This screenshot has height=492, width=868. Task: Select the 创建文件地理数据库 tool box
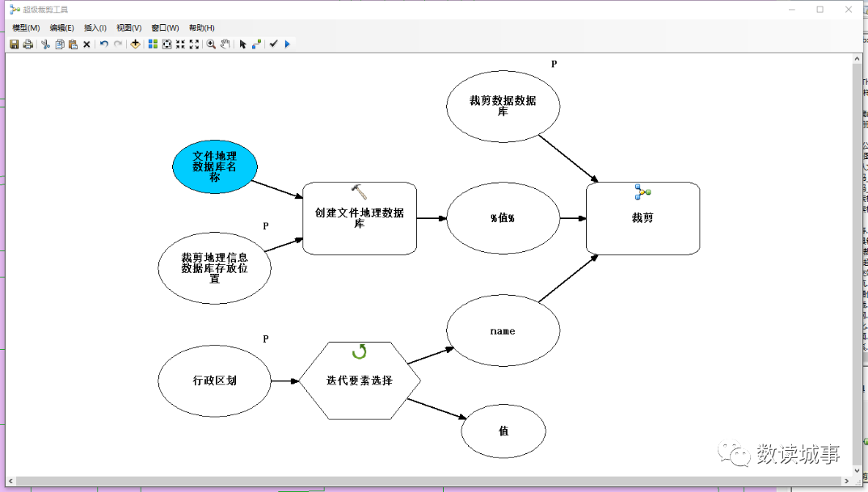click(x=360, y=219)
